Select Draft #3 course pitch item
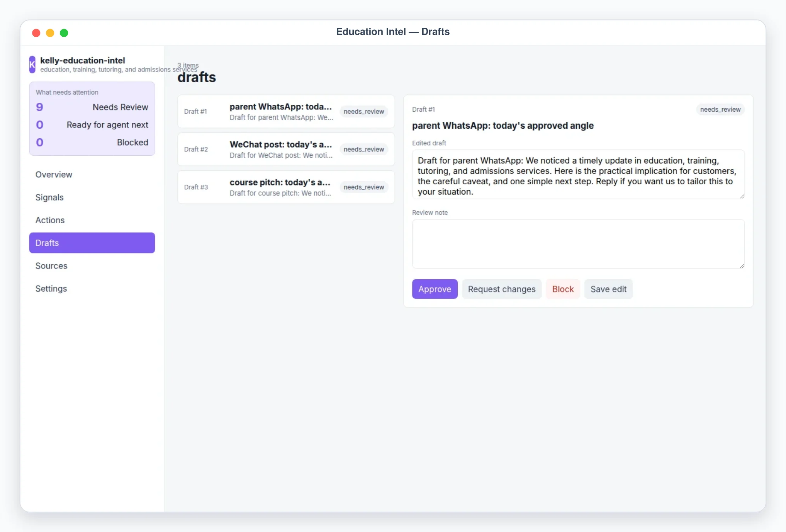The height and width of the screenshot is (532, 786). (286, 187)
